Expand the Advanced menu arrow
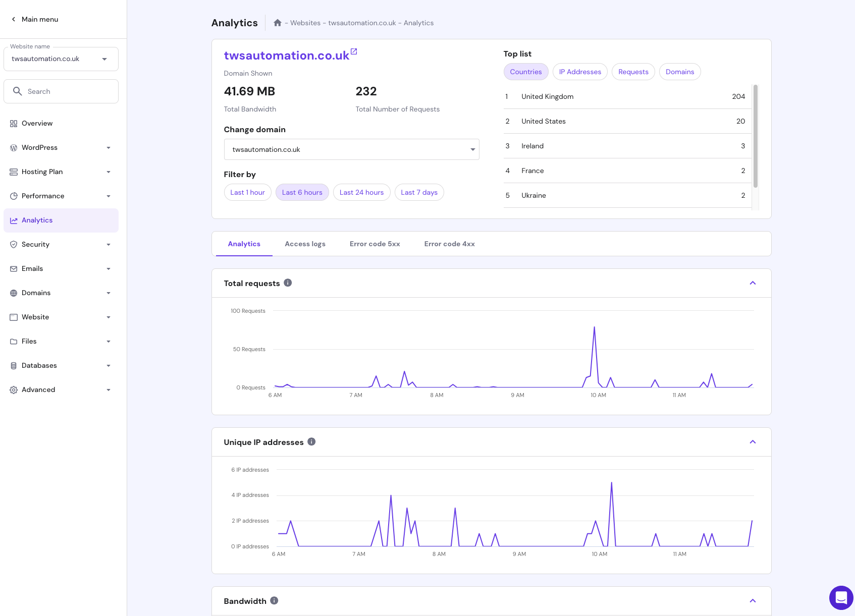The width and height of the screenshot is (855, 616). coord(109,390)
